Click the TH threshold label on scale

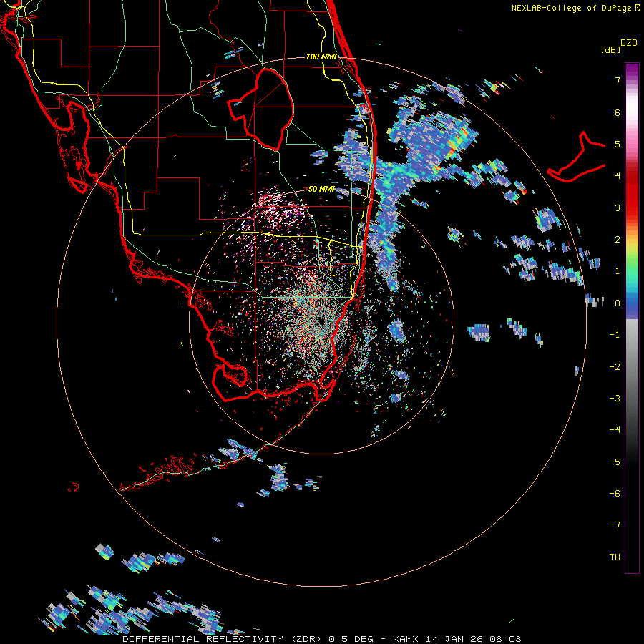615,557
